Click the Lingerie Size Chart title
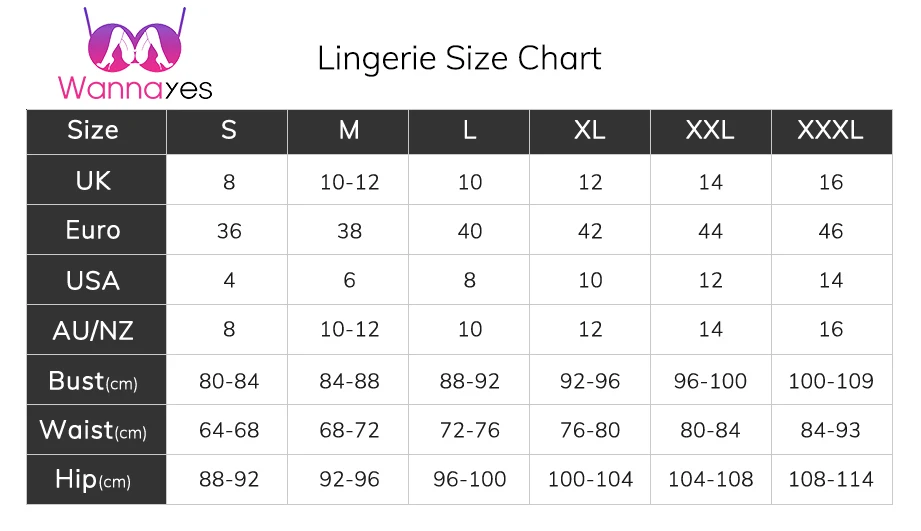921x531 pixels. 459,58
